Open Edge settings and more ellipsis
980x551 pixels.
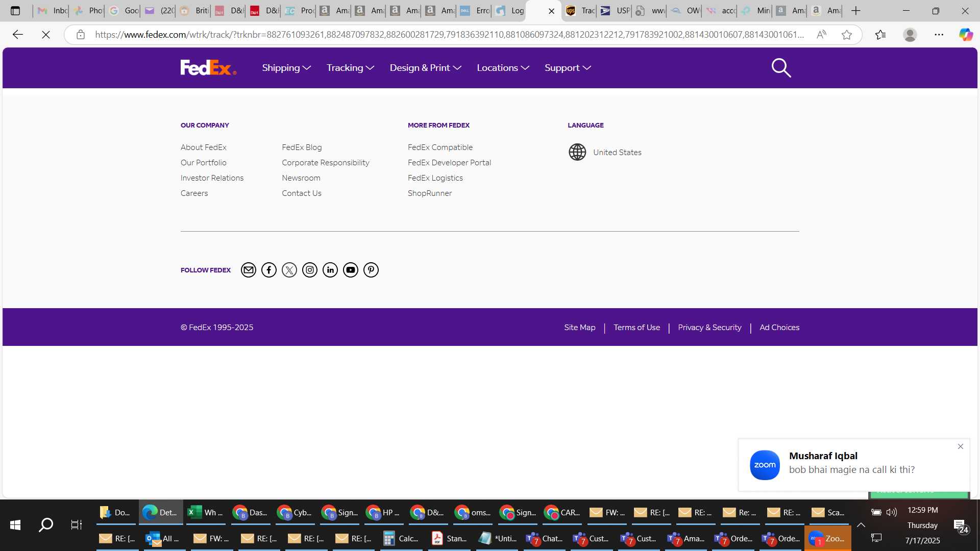tap(939, 35)
